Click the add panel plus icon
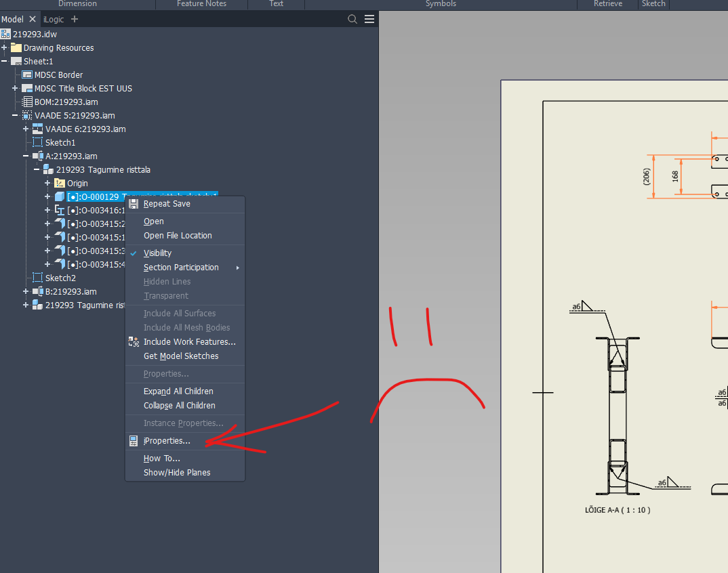The image size is (728, 573). coord(74,19)
